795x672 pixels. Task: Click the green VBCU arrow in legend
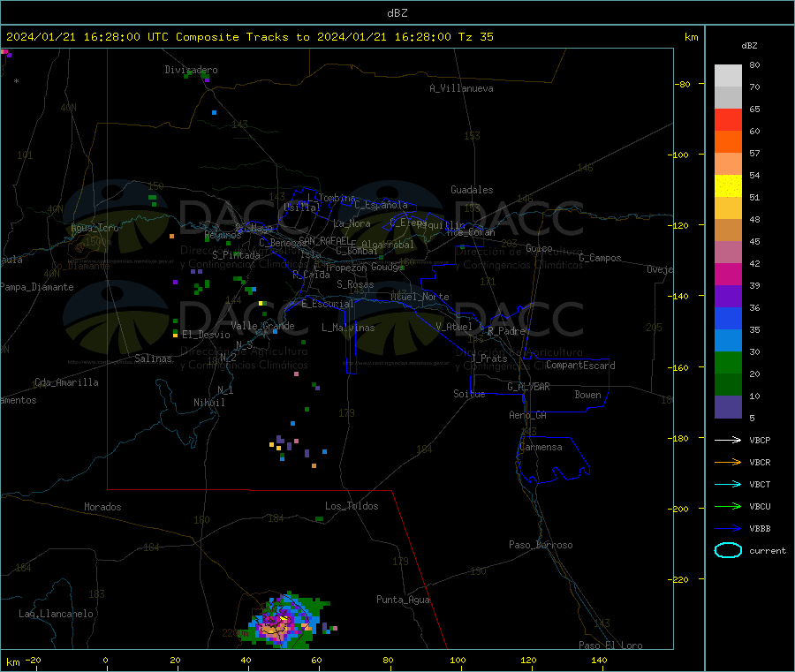point(728,506)
